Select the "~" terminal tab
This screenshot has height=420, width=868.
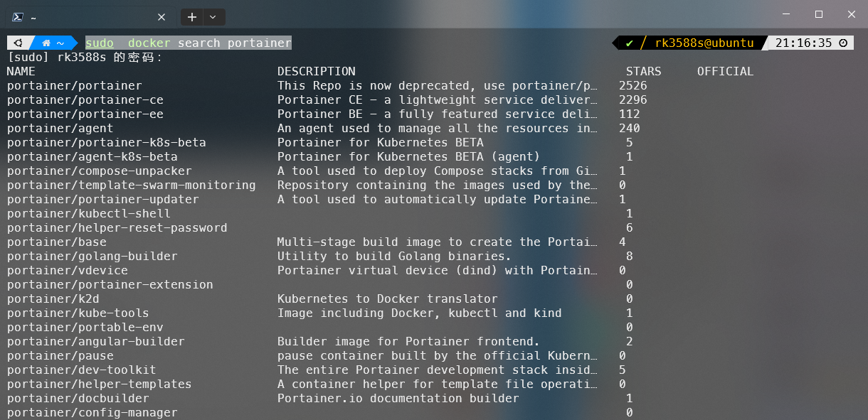click(85, 17)
